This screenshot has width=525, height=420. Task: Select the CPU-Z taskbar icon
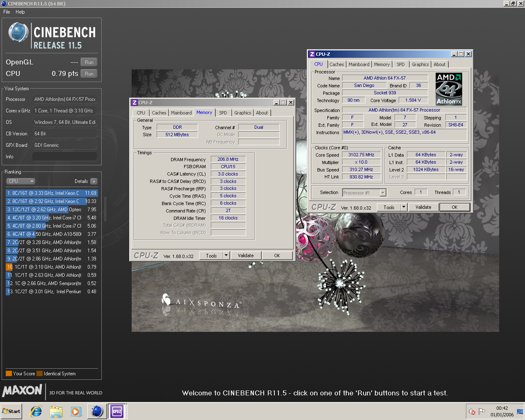point(117,411)
